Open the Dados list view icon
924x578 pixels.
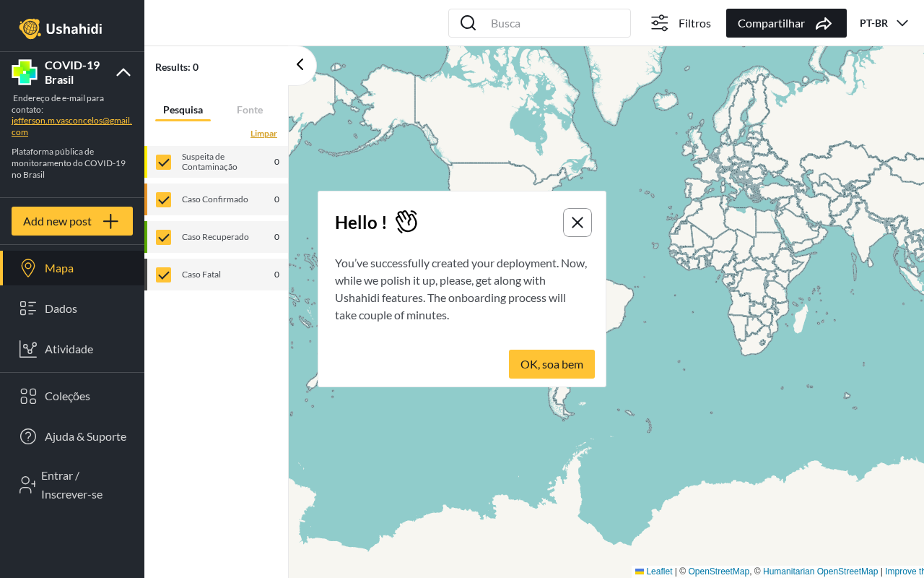tap(28, 309)
